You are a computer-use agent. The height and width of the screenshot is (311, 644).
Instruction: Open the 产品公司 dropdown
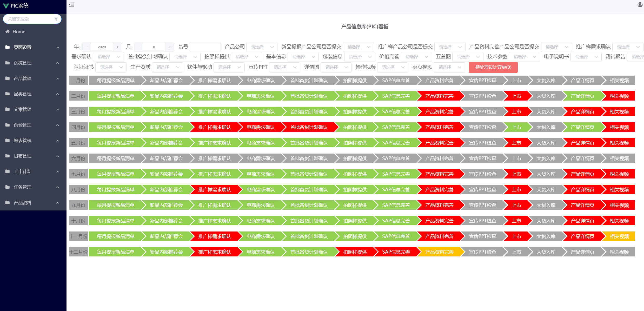coord(262,47)
